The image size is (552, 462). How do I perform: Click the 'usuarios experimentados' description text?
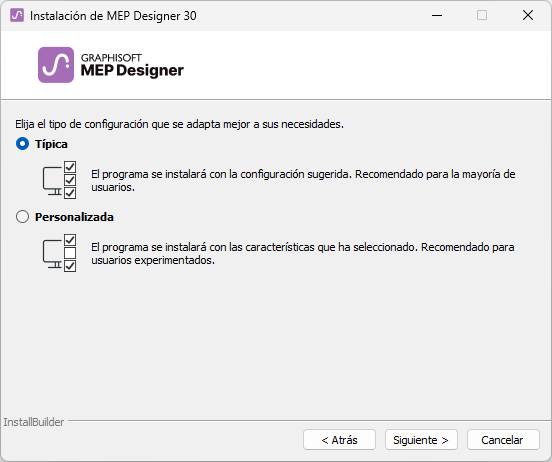[x=303, y=254]
